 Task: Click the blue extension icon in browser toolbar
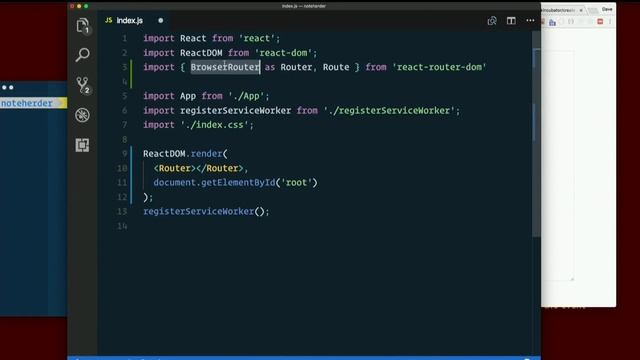pos(552,22)
